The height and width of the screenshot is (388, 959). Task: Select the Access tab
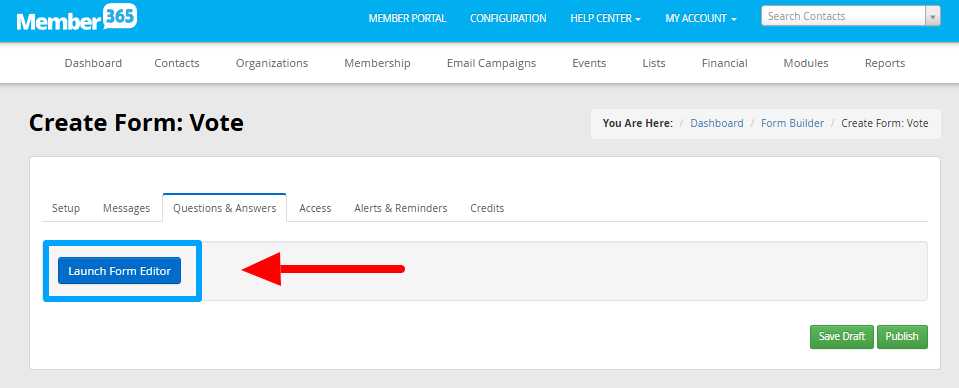coord(315,208)
